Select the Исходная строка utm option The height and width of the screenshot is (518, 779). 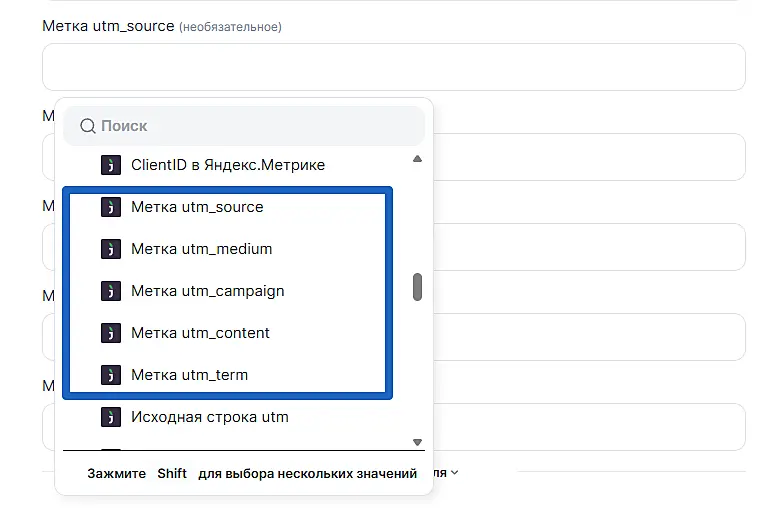click(210, 417)
